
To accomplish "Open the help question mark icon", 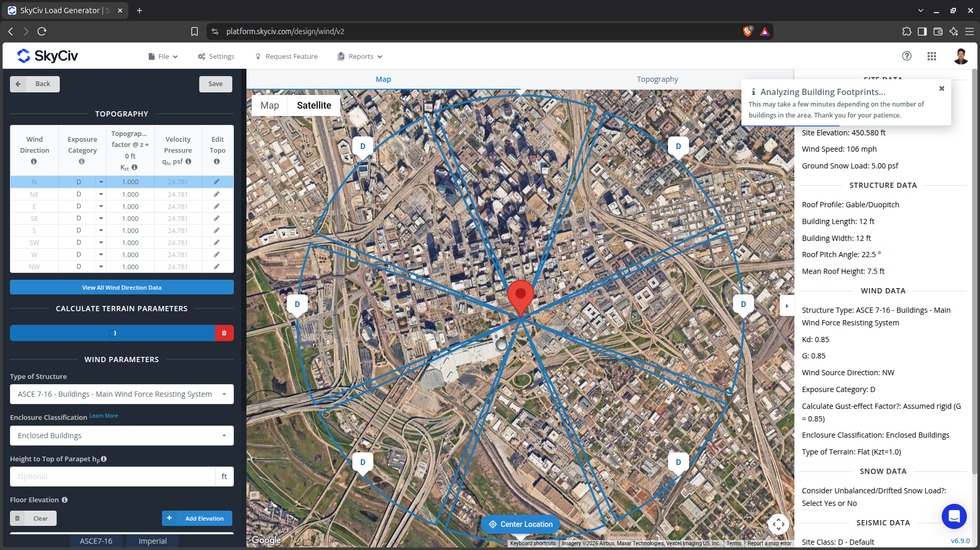I will [907, 56].
